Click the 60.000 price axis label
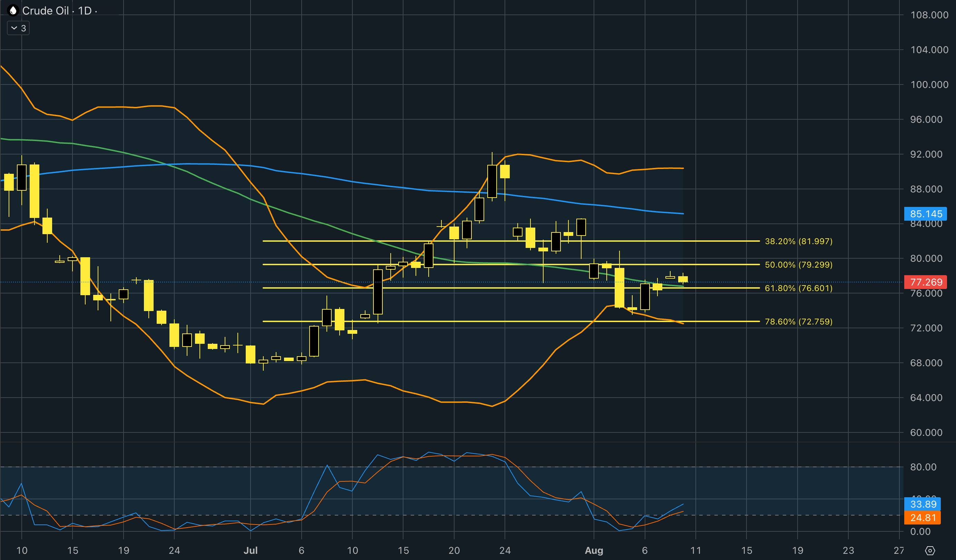Screen dimensions: 956x560 926,433
